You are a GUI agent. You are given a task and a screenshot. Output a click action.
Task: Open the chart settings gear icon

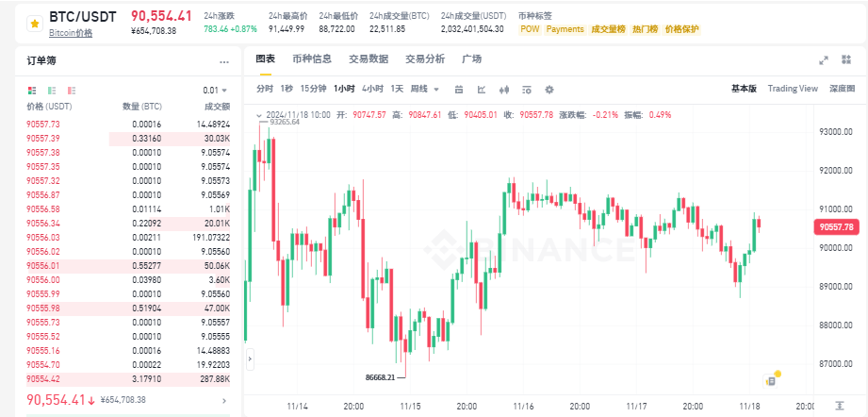pos(549,90)
